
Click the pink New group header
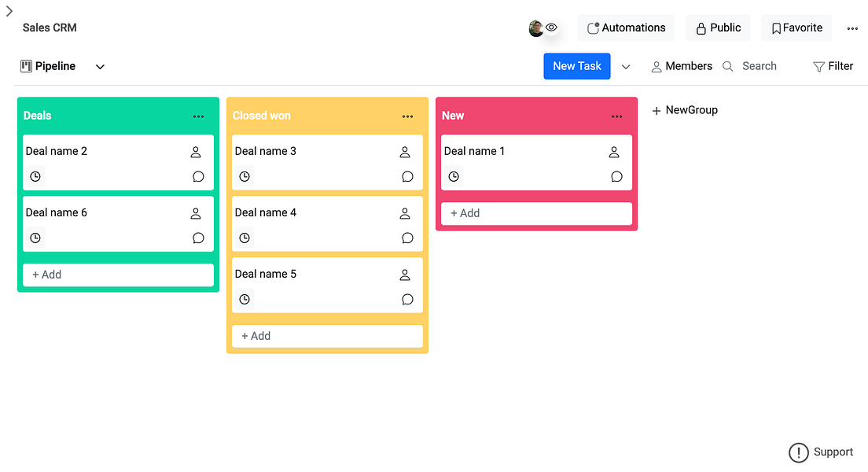pyautogui.click(x=519, y=116)
